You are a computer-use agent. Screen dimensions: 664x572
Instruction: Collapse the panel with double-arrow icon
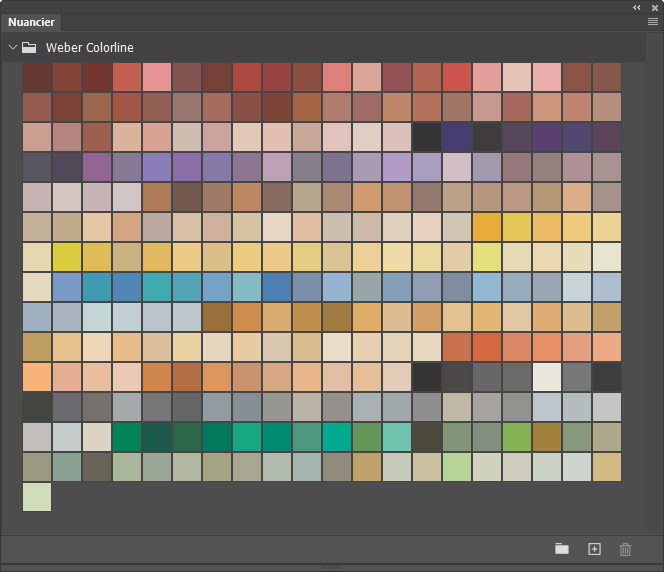pyautogui.click(x=636, y=8)
